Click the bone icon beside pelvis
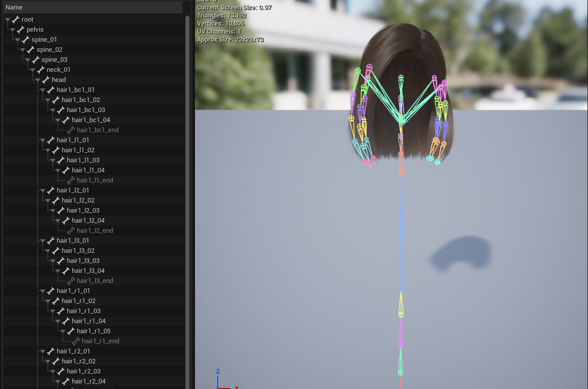Viewport: 588px width, 389px height. (x=21, y=30)
